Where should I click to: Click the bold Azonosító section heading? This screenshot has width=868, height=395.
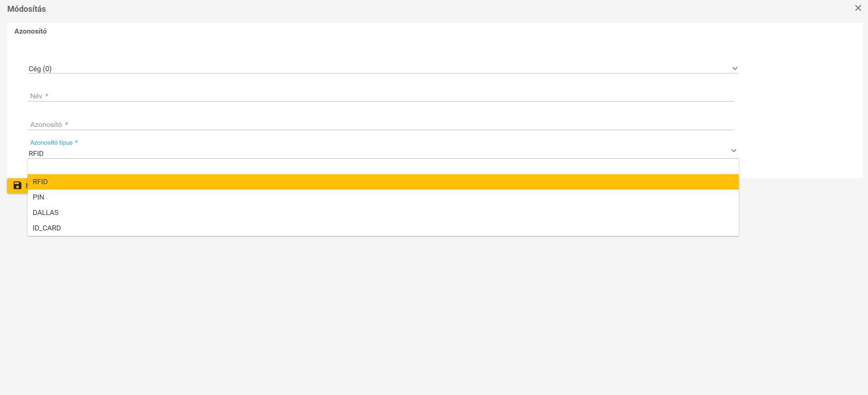click(x=30, y=31)
